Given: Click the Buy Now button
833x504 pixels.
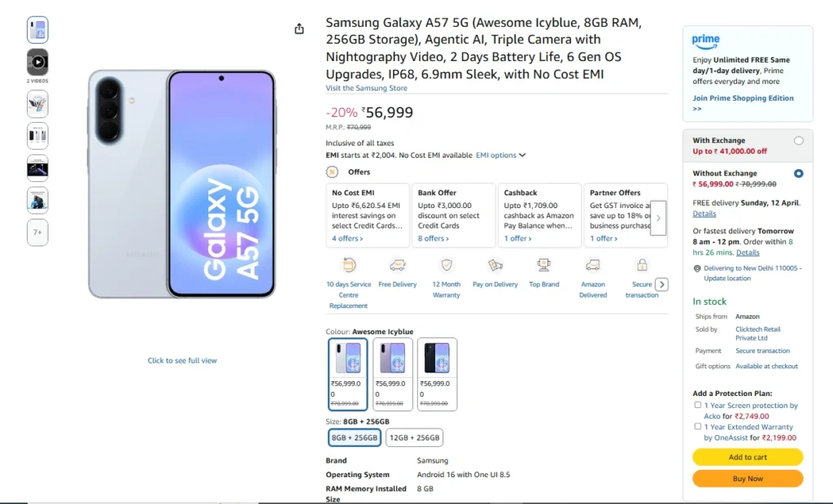Looking at the screenshot, I should tap(747, 478).
